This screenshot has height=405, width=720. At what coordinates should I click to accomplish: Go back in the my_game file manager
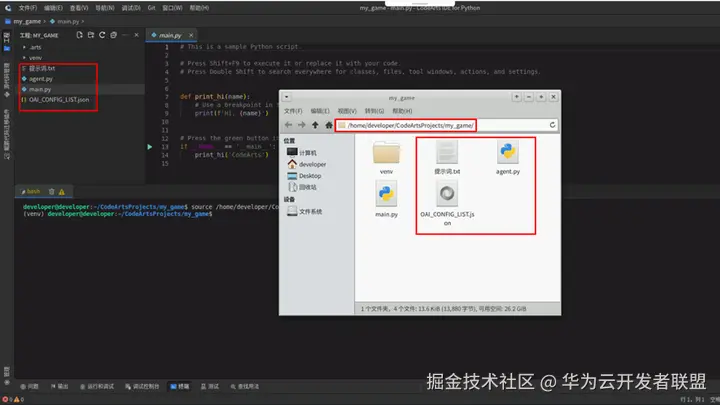(288, 125)
